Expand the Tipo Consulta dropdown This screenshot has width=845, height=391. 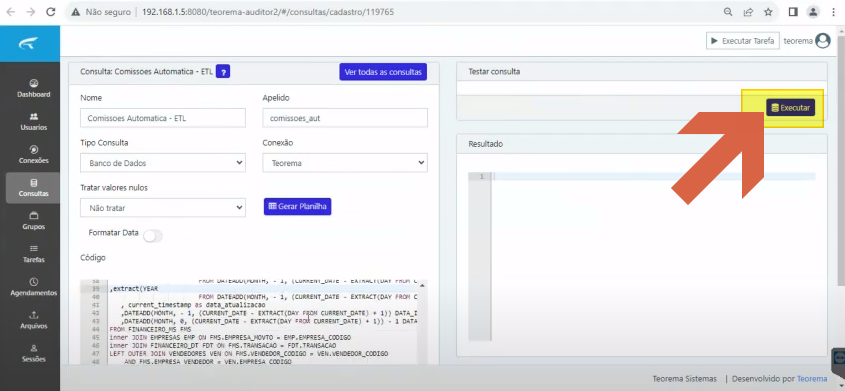point(163,163)
